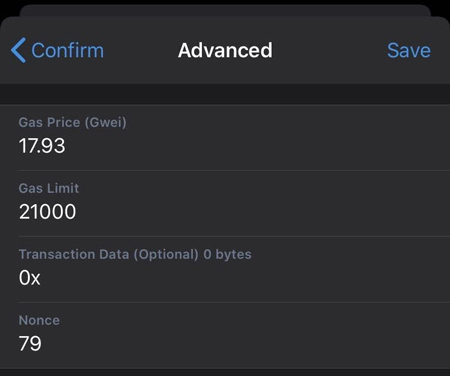Tap empty space right of 0x value
The width and height of the screenshot is (450, 376).
(x=245, y=278)
